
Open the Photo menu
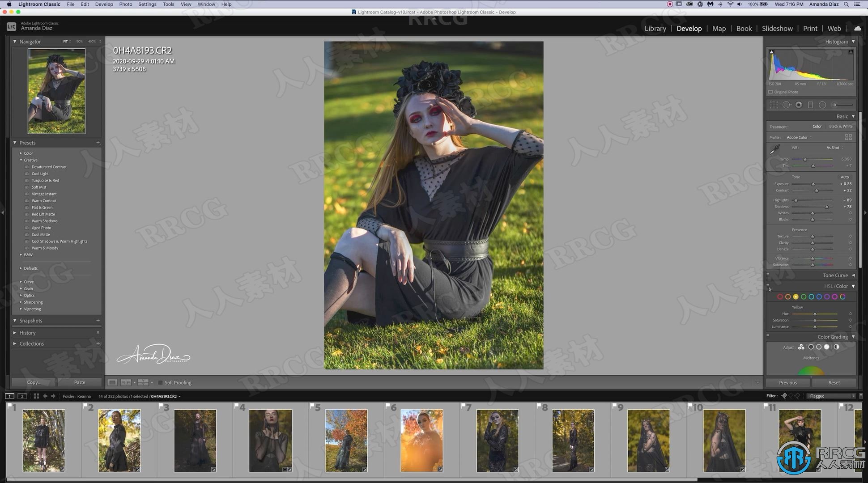pos(125,4)
